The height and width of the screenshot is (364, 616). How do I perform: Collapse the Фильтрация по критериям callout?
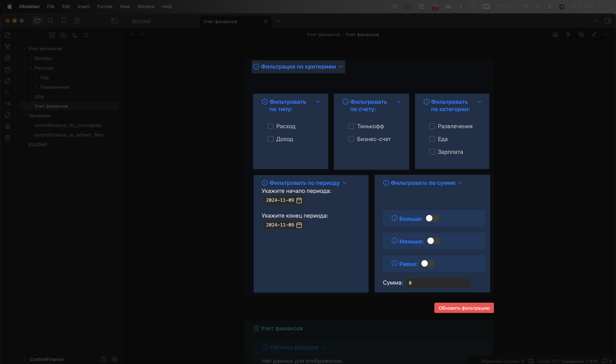[x=341, y=67]
